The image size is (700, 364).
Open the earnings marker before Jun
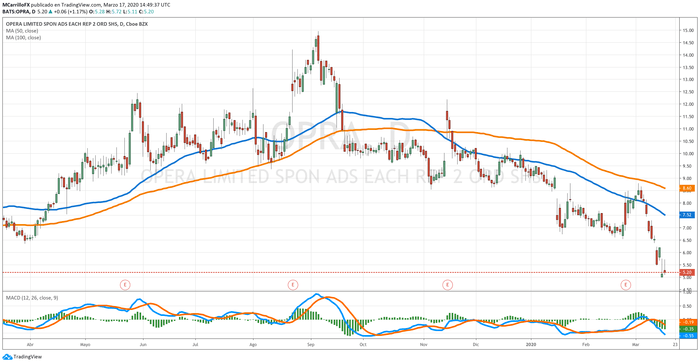[x=125, y=285]
